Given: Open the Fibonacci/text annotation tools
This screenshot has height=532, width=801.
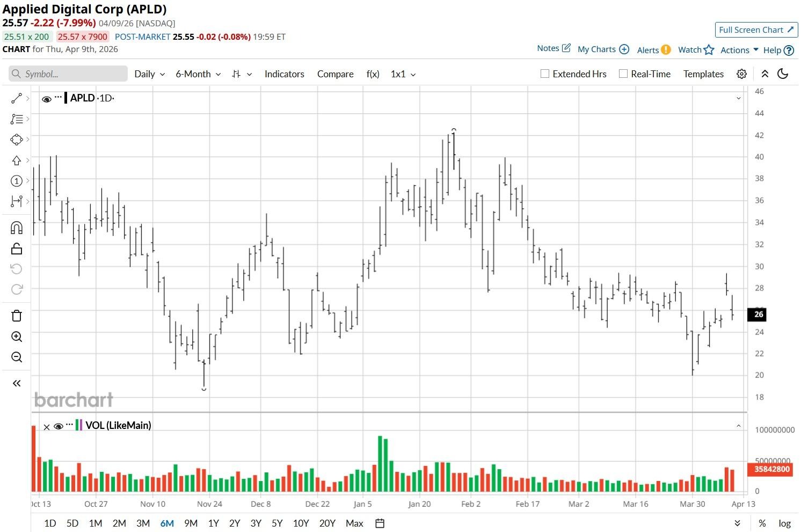Looking at the screenshot, I should tap(17, 119).
